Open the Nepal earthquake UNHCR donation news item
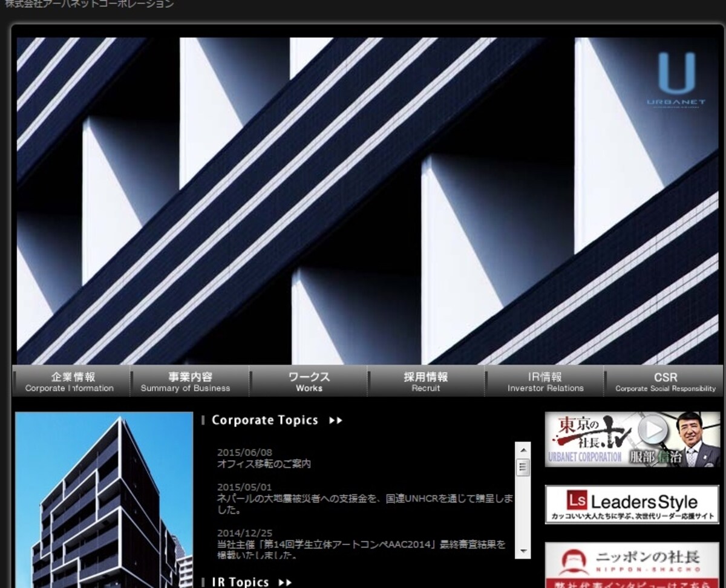Screen dimensions: 726x588 point(365,504)
